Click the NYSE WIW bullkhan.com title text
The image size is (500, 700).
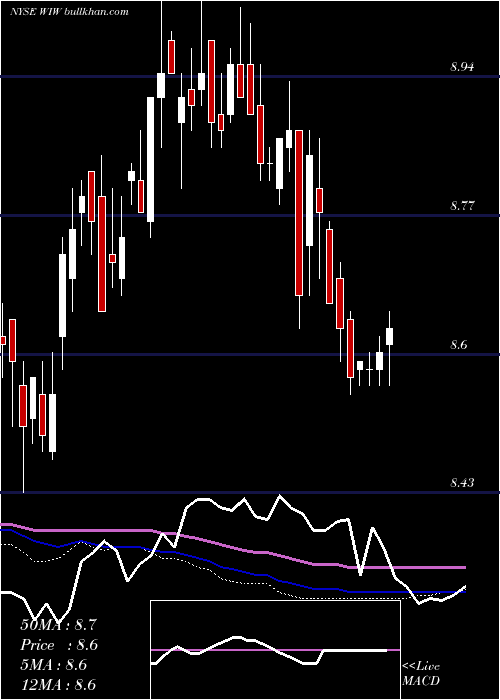tap(69, 11)
